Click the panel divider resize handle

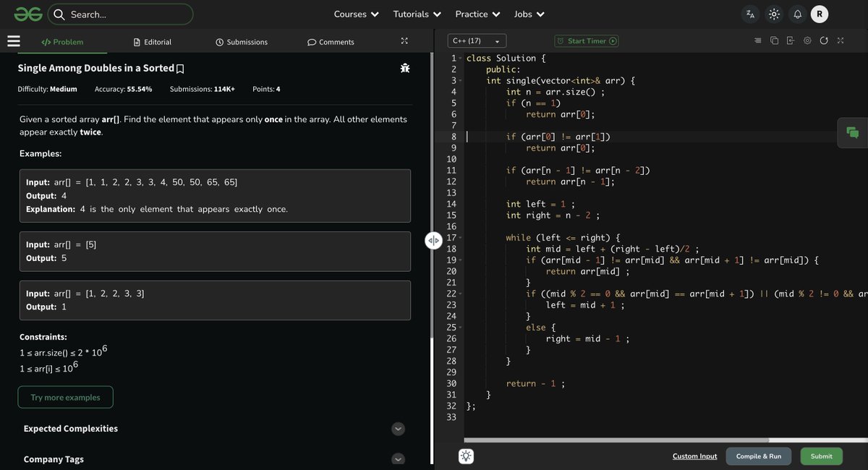[x=433, y=241]
